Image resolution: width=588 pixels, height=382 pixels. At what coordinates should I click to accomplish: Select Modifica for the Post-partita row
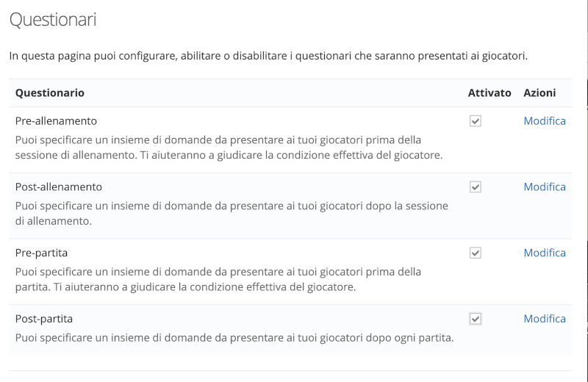(545, 319)
